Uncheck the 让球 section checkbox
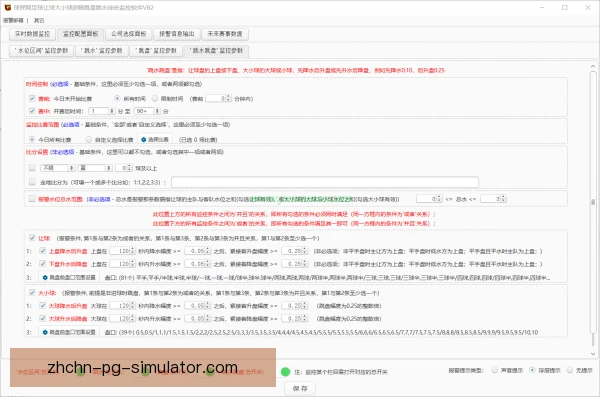The height and width of the screenshot is (397, 600). 32,238
